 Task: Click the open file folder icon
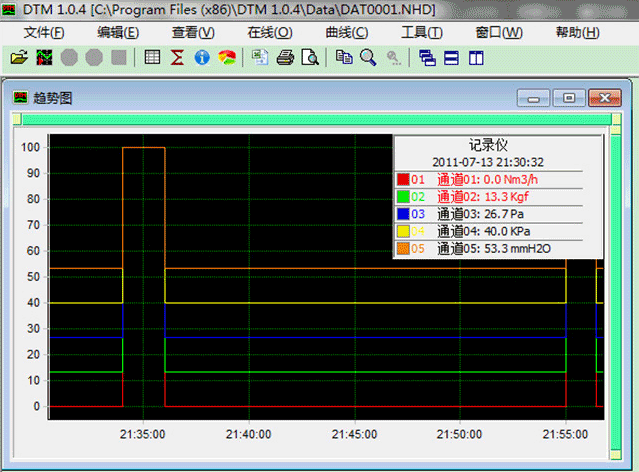point(17,58)
